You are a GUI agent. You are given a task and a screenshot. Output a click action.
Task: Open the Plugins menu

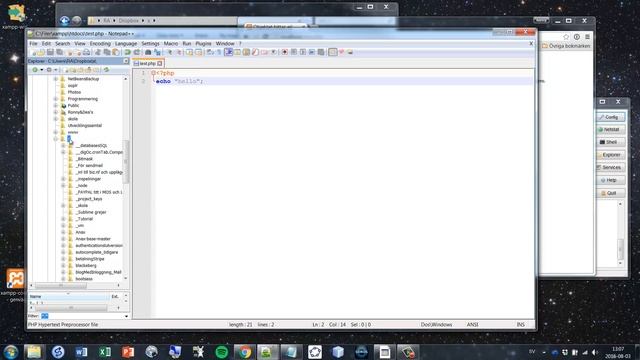point(203,43)
